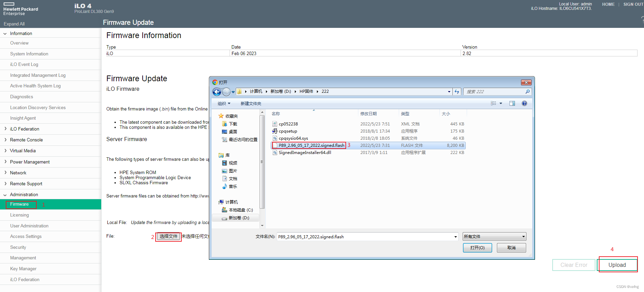Expand the Power Management section

point(5,162)
